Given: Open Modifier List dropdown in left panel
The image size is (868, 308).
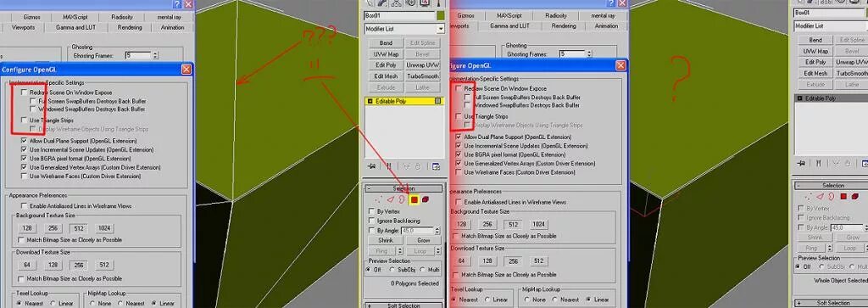Looking at the screenshot, I should coord(441,28).
